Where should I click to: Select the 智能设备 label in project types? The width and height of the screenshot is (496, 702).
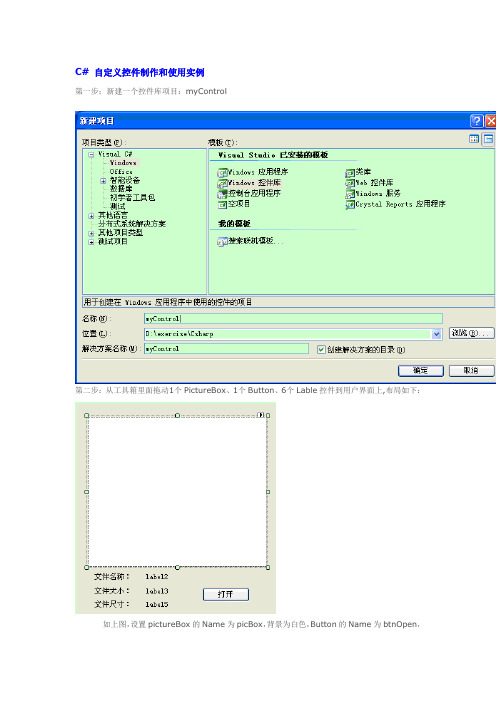click(125, 180)
